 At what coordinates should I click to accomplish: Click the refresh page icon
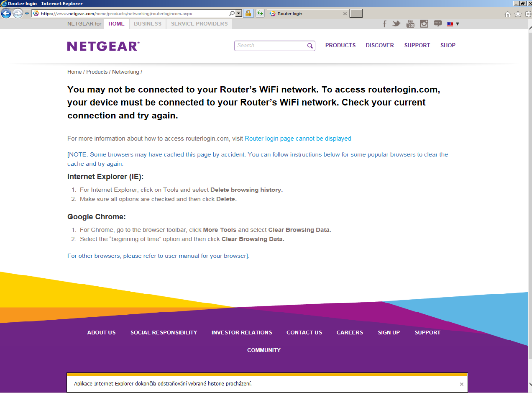click(260, 13)
